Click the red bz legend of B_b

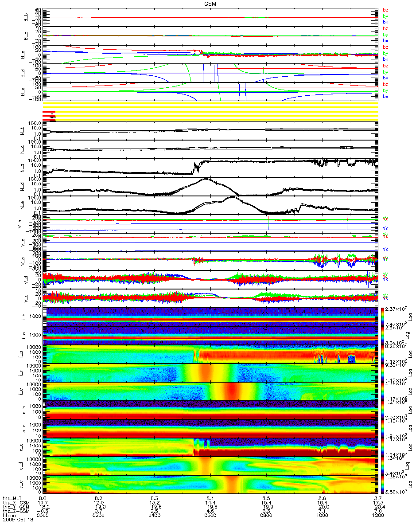point(385,10)
